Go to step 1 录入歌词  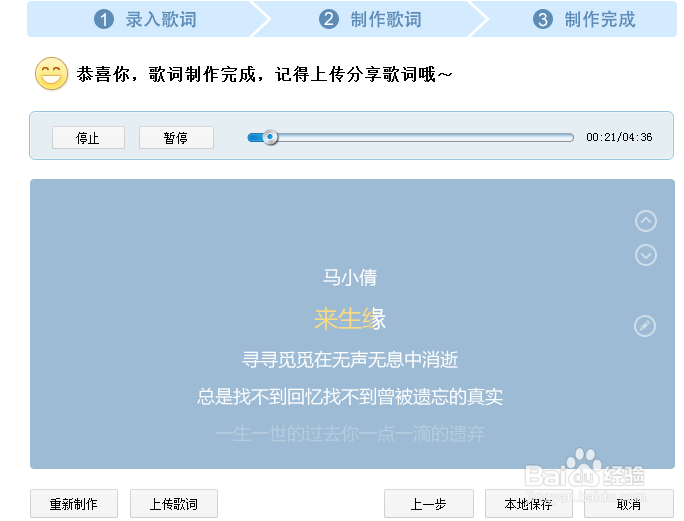145,20
